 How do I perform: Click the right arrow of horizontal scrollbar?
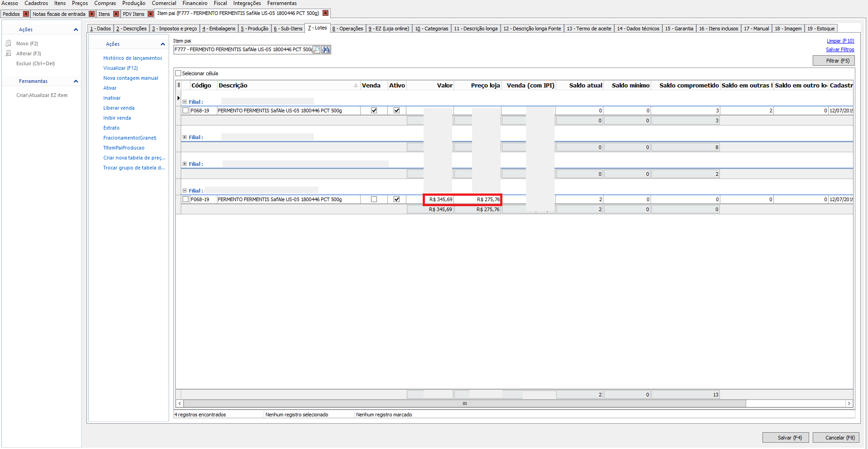point(849,403)
